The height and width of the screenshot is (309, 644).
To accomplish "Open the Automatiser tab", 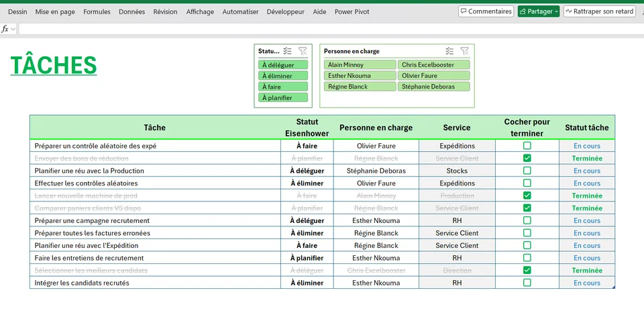I will click(241, 12).
